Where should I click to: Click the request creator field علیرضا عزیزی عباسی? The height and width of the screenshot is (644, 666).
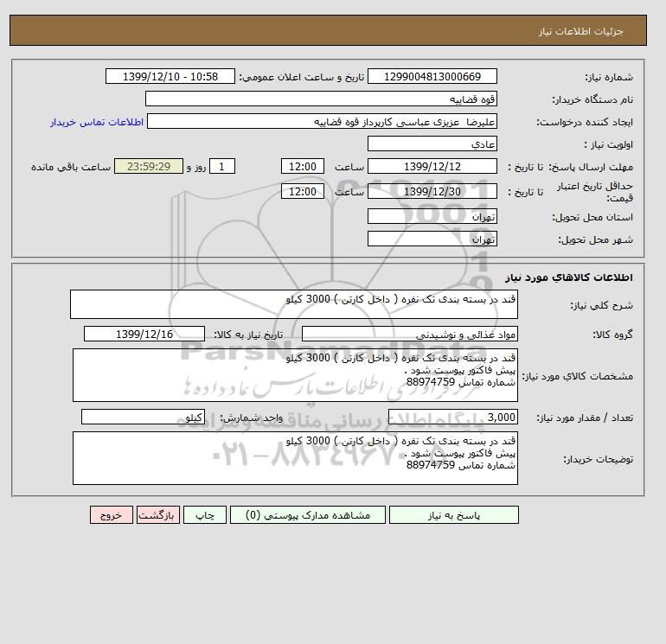coord(322,121)
